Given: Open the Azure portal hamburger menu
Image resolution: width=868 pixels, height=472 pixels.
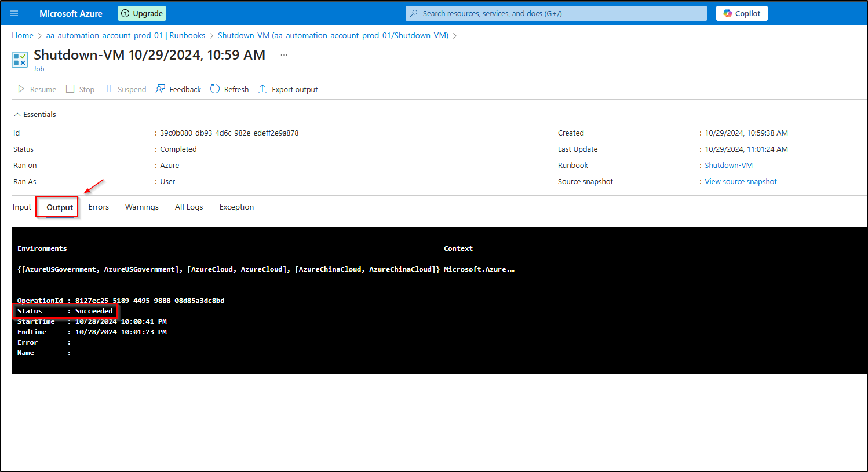Looking at the screenshot, I should [14, 13].
